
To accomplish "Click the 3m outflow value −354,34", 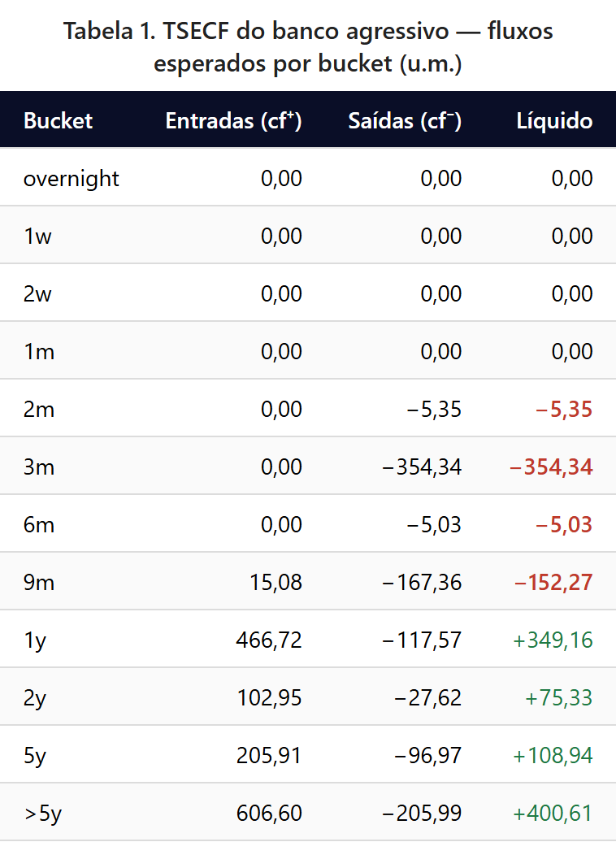I will (422, 467).
